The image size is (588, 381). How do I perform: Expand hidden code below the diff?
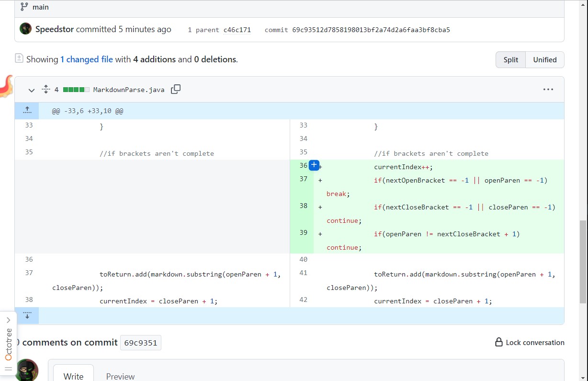click(27, 315)
